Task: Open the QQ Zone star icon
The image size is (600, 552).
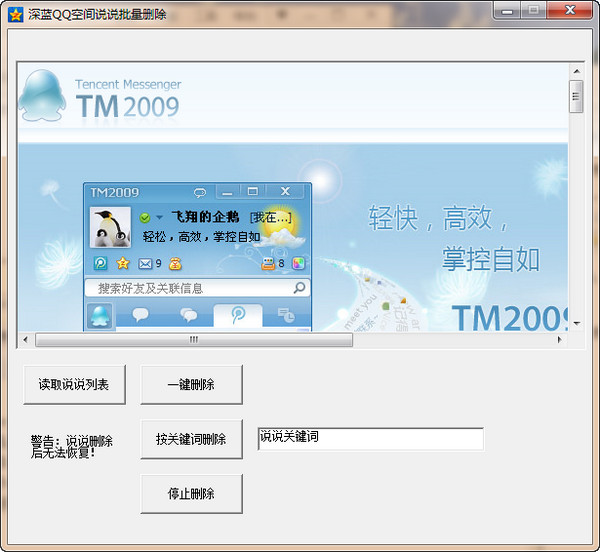Action: 123,264
